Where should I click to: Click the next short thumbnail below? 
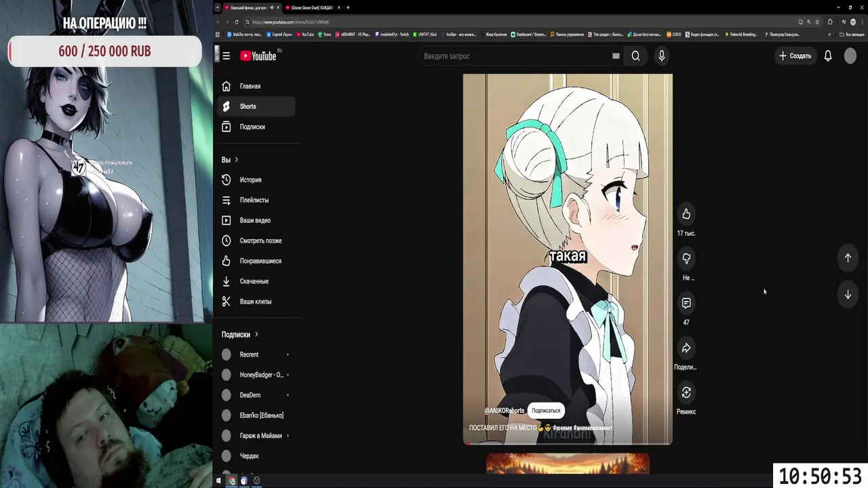(568, 464)
